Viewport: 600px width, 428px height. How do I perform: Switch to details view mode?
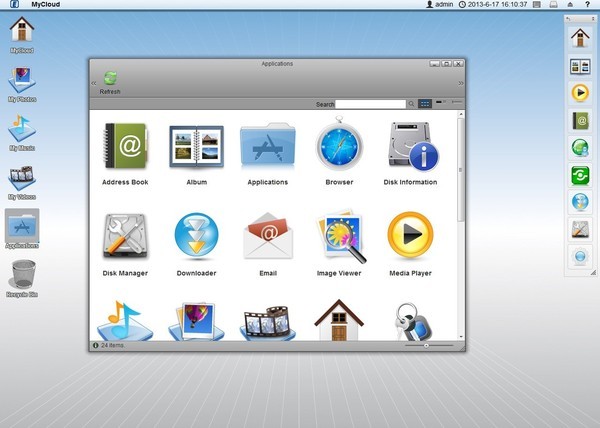[456, 103]
